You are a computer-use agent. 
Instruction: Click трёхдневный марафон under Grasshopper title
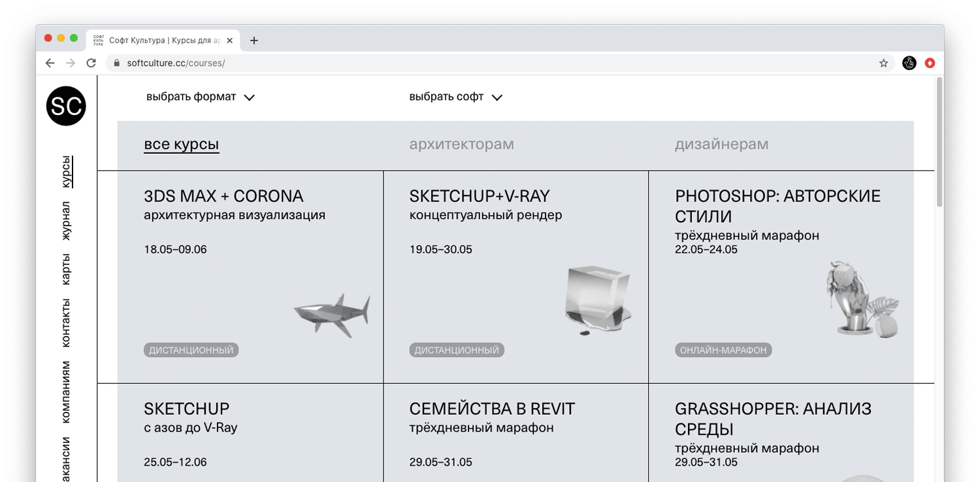point(747,448)
